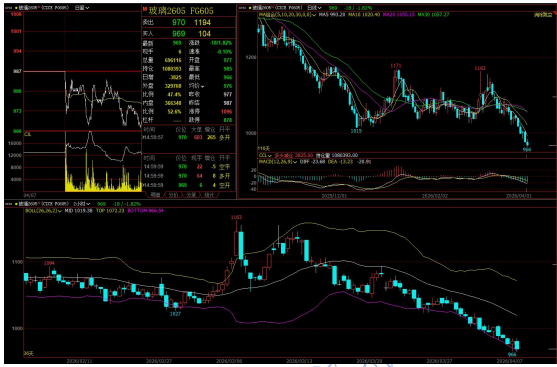Click the buy volume 104
Image resolution: width=557 pixels, height=367 pixels.
[205, 34]
